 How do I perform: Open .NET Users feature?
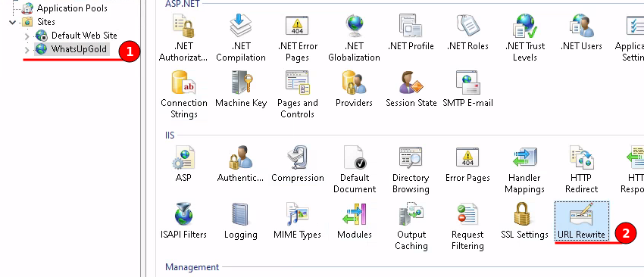581,33
